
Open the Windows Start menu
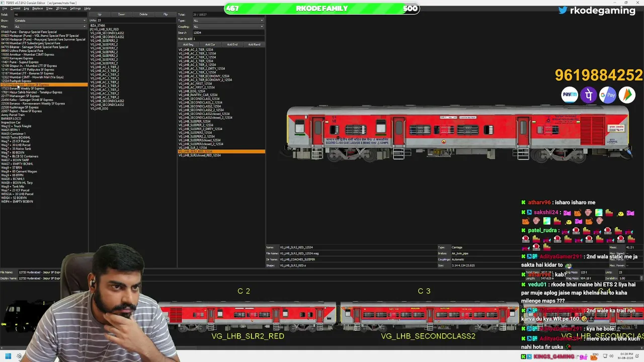click(8, 356)
